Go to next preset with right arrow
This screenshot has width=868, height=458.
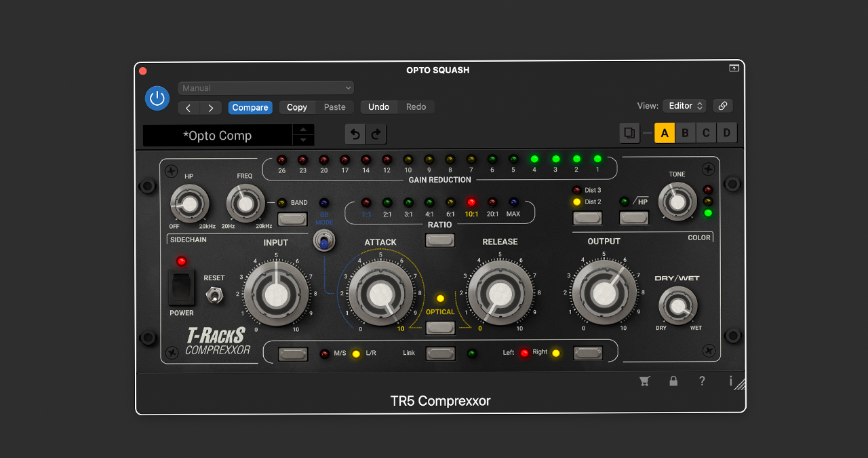tap(211, 108)
